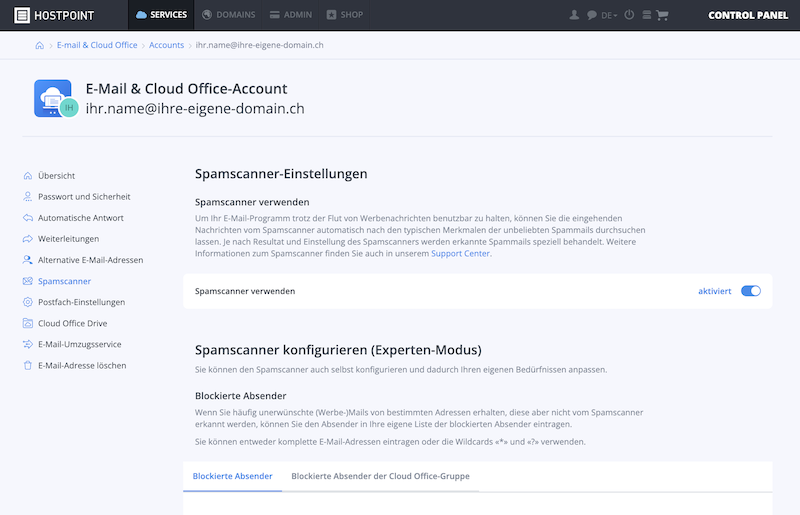Open the Domains menu
800x515 pixels.
229,15
